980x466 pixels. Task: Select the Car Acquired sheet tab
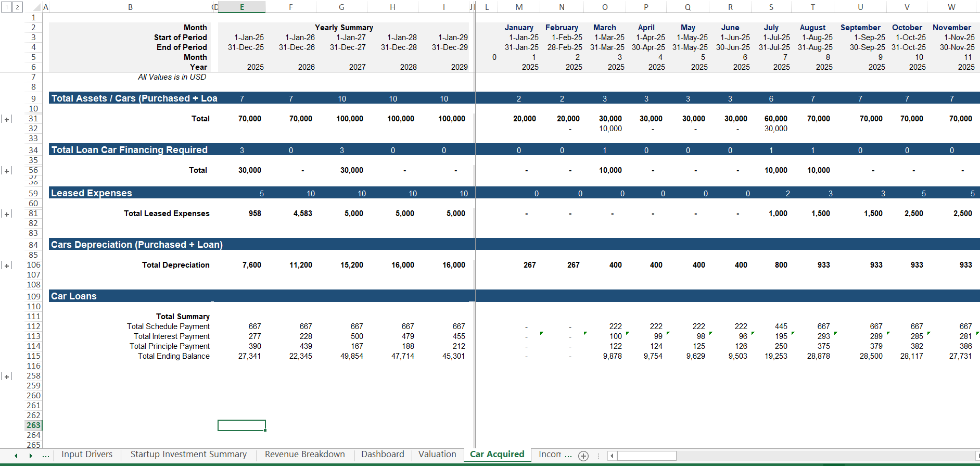pos(497,455)
